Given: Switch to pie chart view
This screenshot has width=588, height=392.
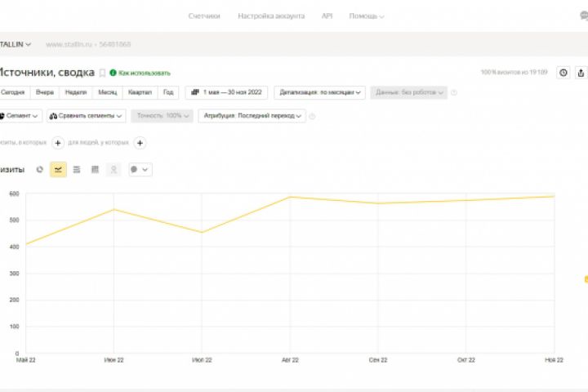Looking at the screenshot, I should tap(39, 170).
